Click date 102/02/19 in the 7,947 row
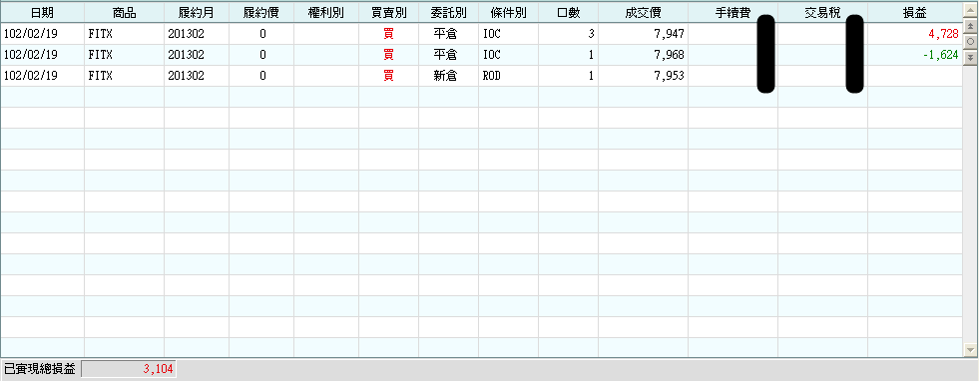This screenshot has width=980, height=381. coord(42,34)
